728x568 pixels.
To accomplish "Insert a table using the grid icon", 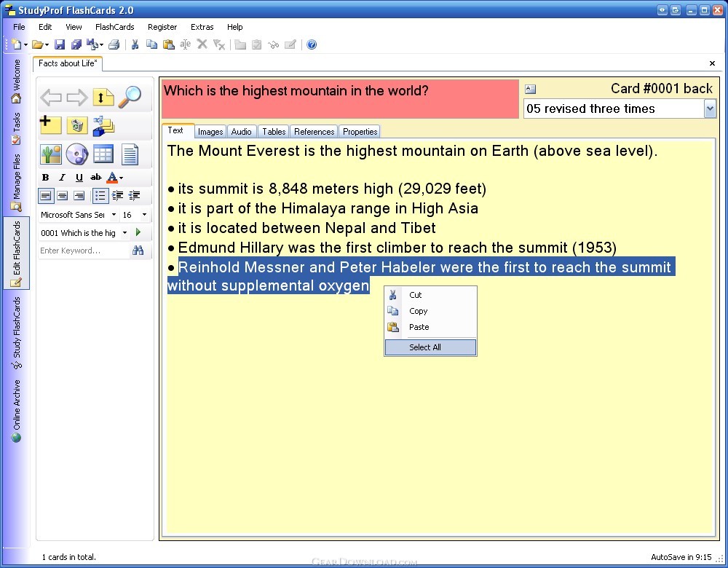I will pos(103,154).
